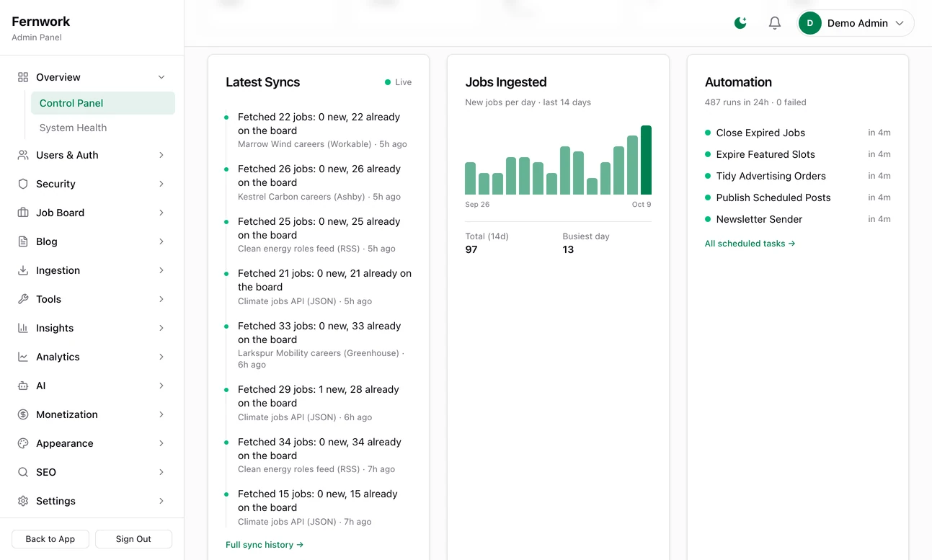
Task: Click the Settings gear icon
Action: (x=23, y=501)
